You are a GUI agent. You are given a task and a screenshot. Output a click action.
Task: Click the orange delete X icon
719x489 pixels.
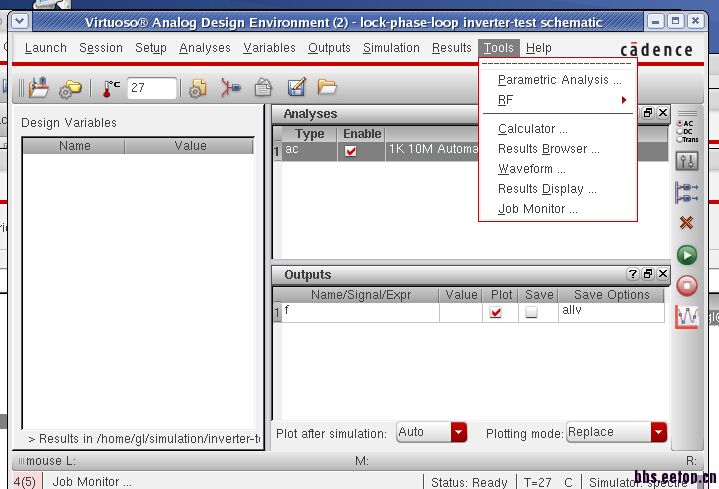coord(686,223)
